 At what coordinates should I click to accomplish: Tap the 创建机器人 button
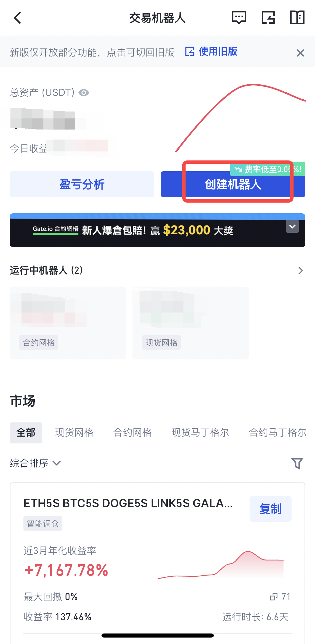click(233, 184)
